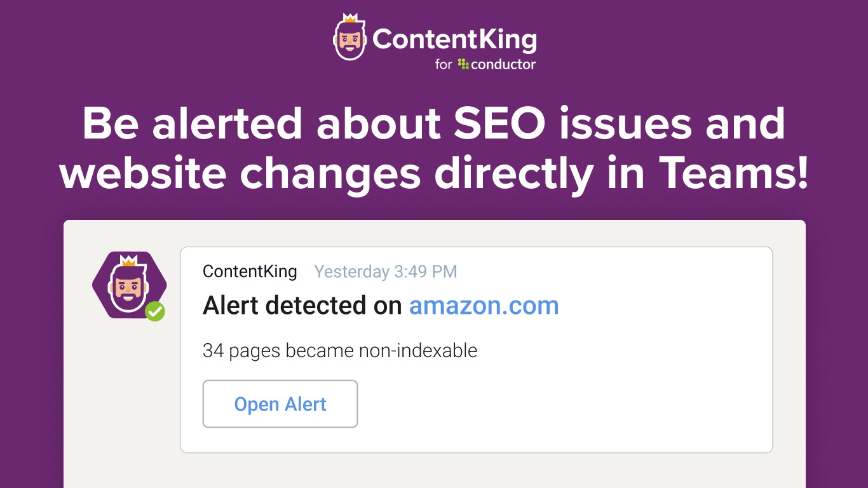Click the "Yesterday 3:49 PM" timestamp
The image size is (868, 488).
click(386, 272)
